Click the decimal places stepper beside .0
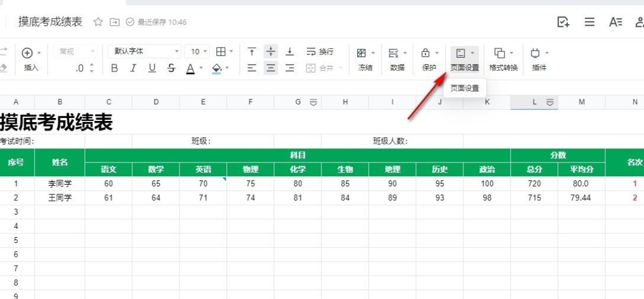Screen dimensions: 644x299 92,68
